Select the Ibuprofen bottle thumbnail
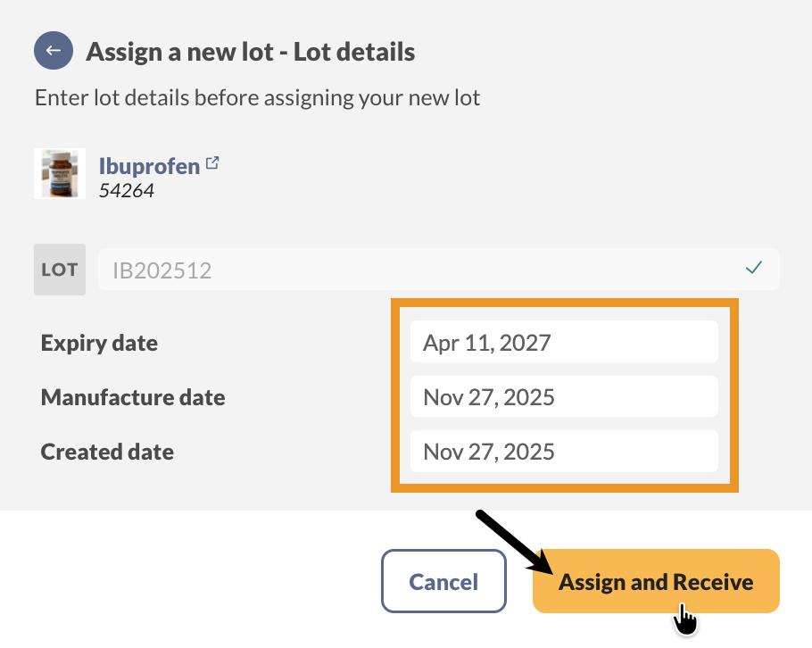 tap(59, 173)
